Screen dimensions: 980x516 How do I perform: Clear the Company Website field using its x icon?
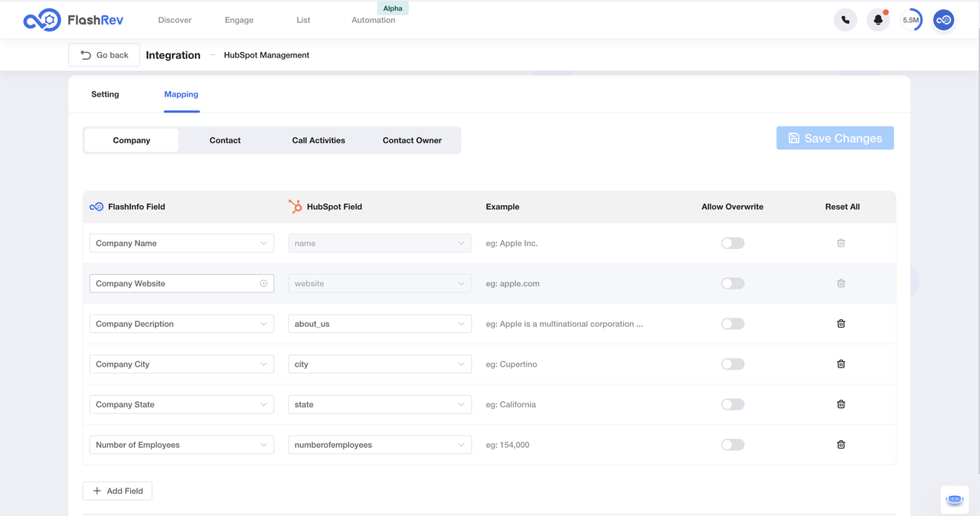click(x=264, y=282)
